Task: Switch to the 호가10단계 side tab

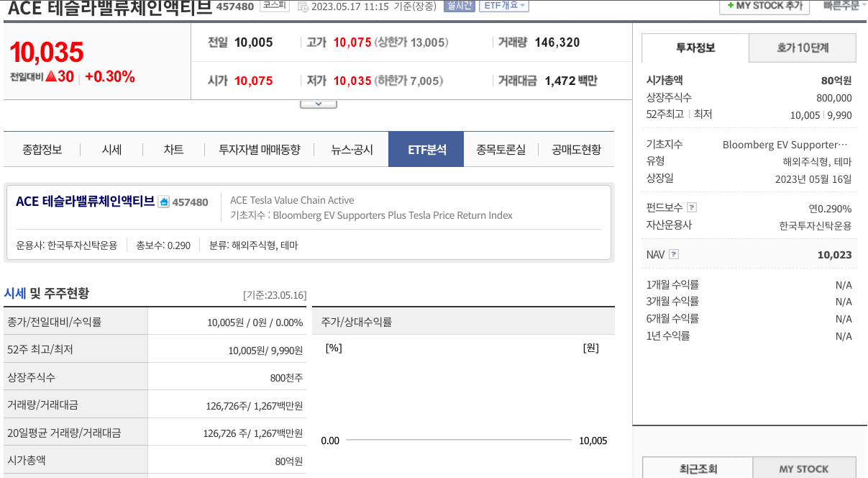Action: pyautogui.click(x=803, y=48)
